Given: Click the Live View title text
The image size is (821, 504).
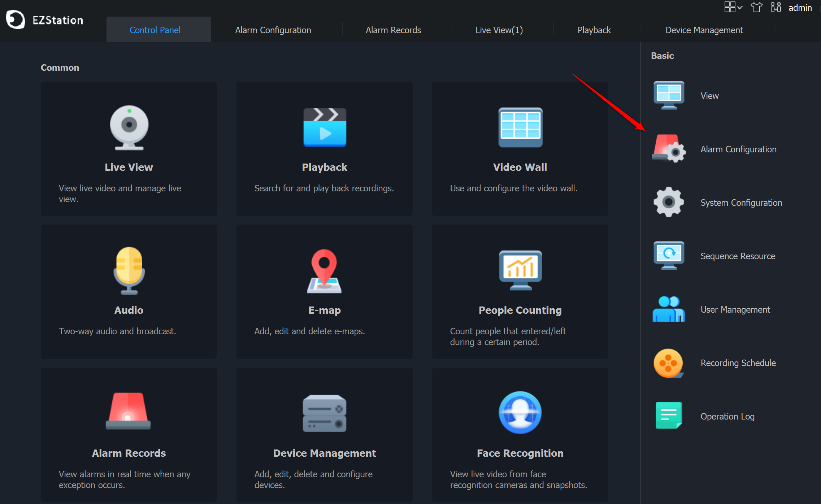Looking at the screenshot, I should pos(129,167).
